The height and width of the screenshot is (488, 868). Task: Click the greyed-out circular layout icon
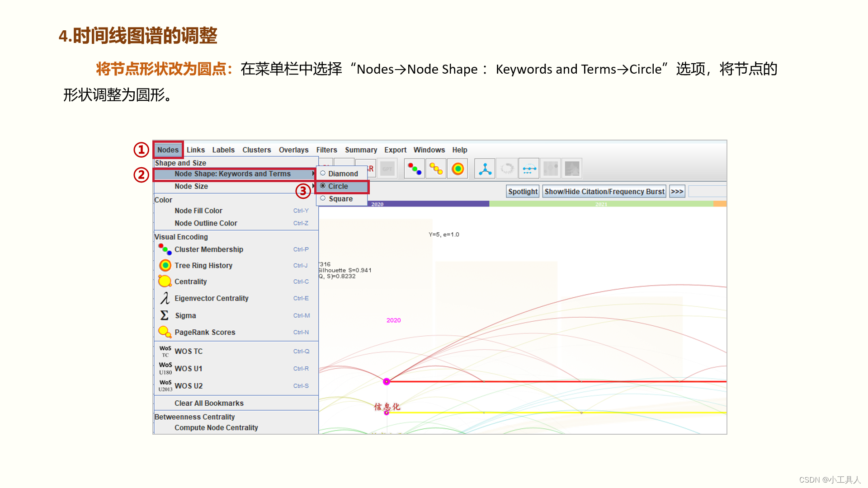pyautogui.click(x=507, y=169)
